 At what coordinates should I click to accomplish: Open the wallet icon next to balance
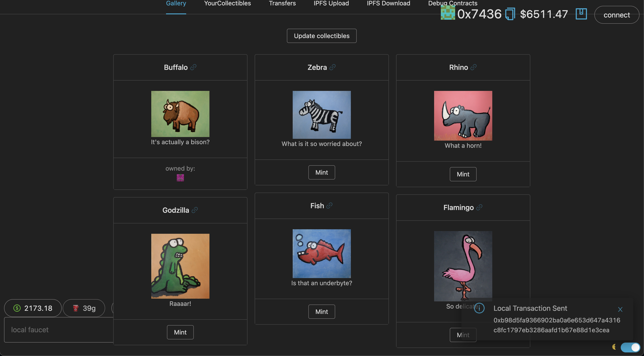[581, 14]
